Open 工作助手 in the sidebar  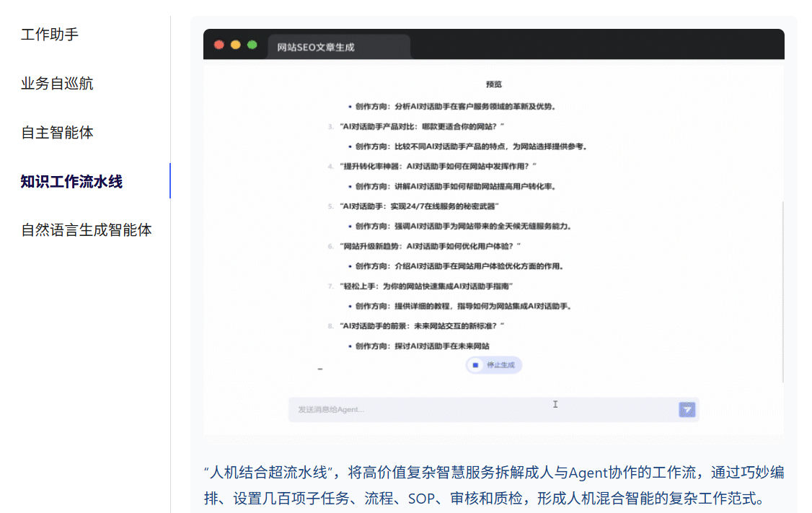pos(50,35)
